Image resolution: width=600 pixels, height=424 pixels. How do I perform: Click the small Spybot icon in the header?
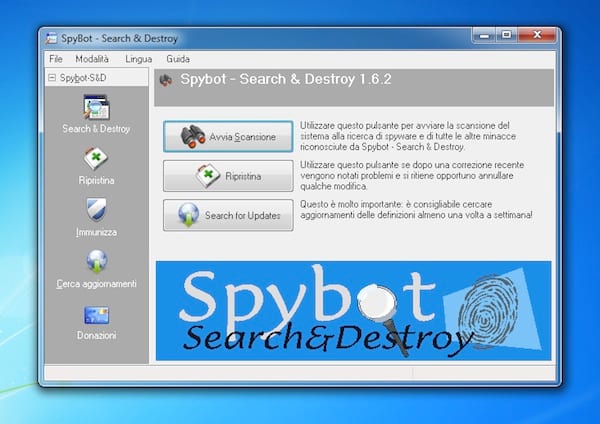[166, 80]
